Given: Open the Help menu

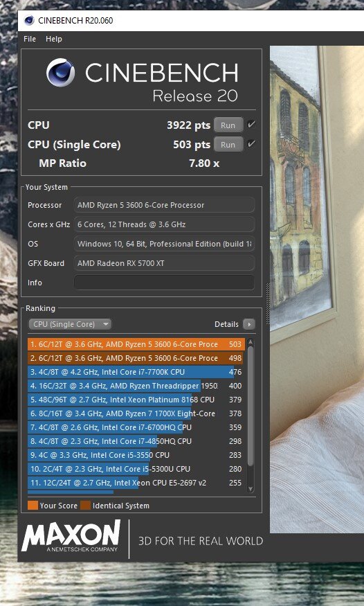Looking at the screenshot, I should point(54,39).
